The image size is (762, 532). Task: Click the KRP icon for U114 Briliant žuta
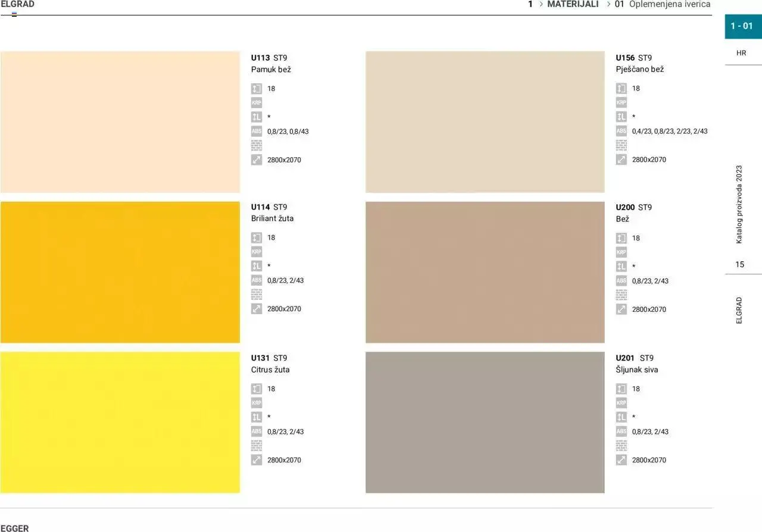[257, 252]
